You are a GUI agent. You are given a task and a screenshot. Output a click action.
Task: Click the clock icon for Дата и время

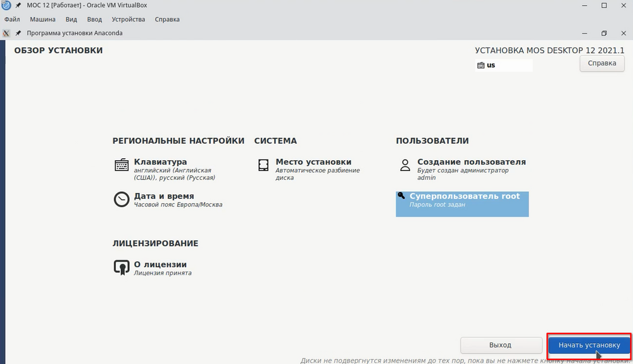(122, 199)
